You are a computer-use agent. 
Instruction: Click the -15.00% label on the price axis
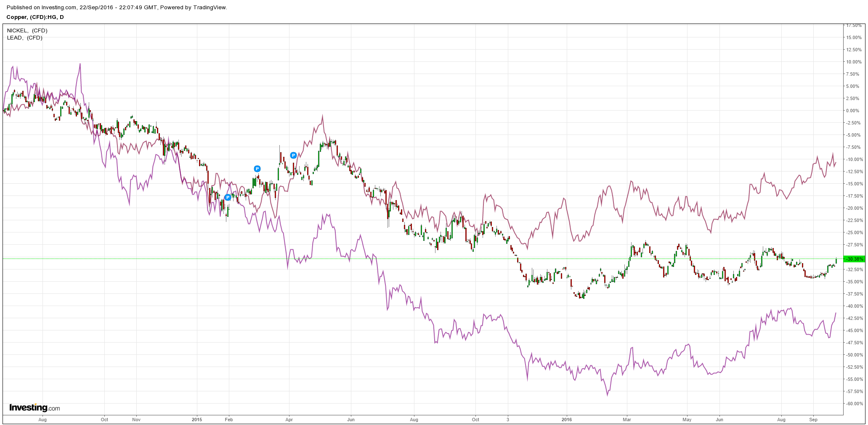[854, 184]
